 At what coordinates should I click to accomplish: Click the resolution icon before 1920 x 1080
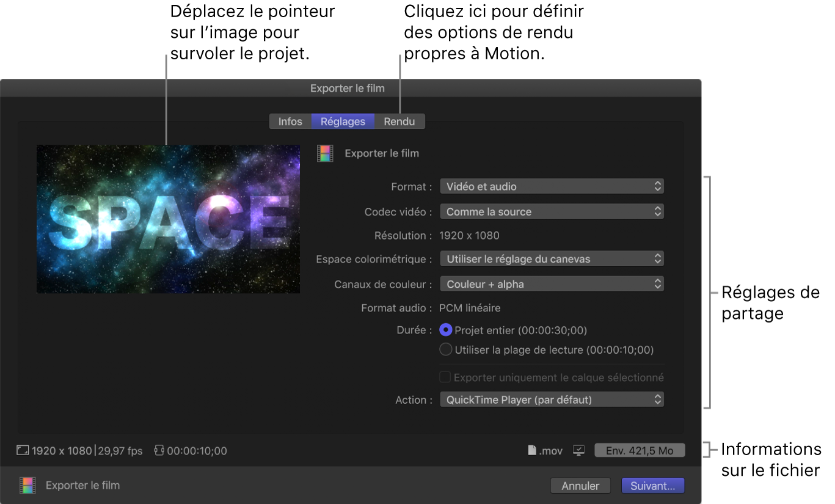coord(23,450)
